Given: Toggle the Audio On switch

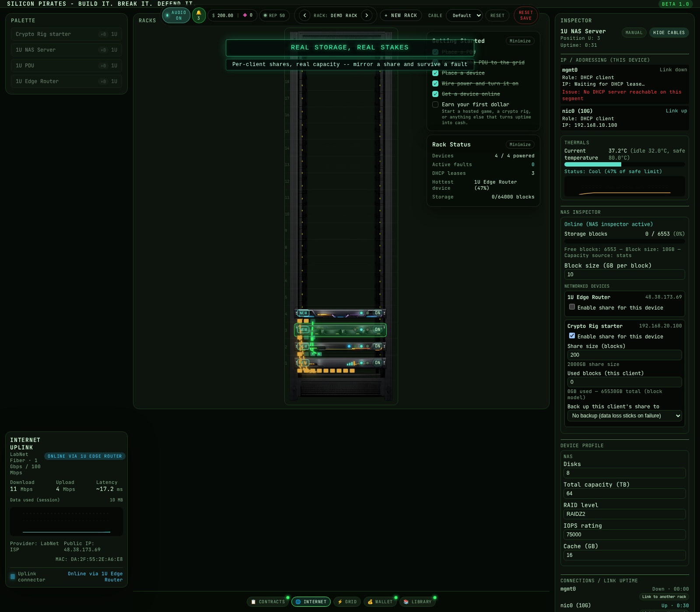Looking at the screenshot, I should [x=176, y=15].
